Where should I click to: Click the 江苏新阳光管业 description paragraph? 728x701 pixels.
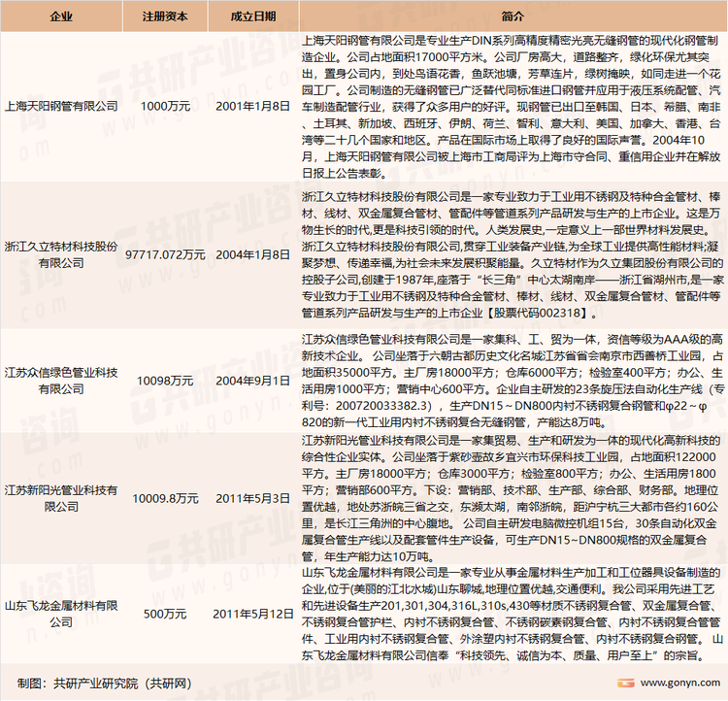pyautogui.click(x=511, y=498)
